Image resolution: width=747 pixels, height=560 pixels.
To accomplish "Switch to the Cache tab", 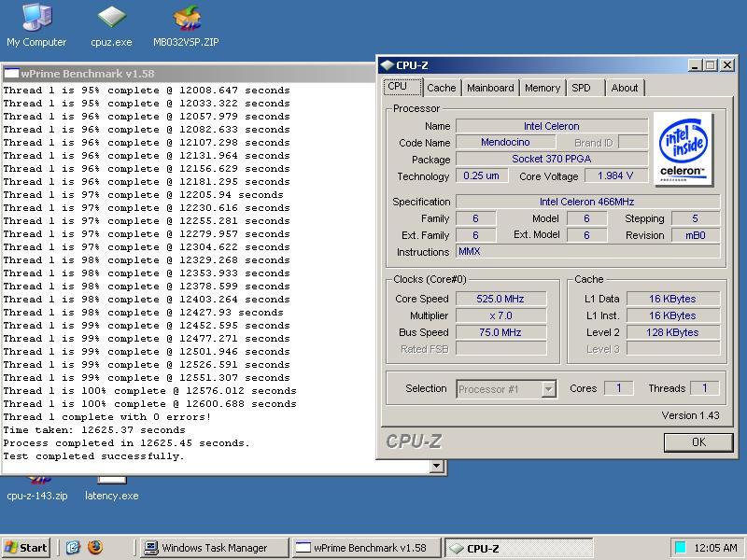I will pyautogui.click(x=442, y=88).
